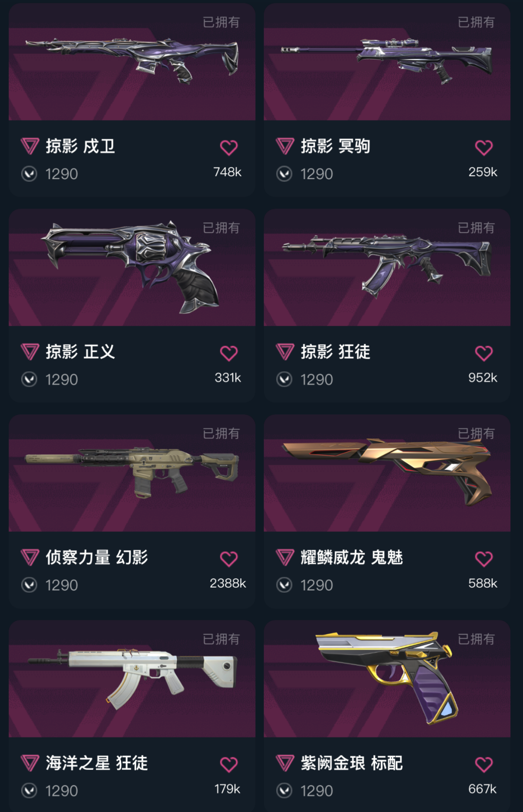Image resolution: width=523 pixels, height=812 pixels.
Task: Click 已拥有 badge on 耀鳞威龙 鬼魅 card
Action: coord(476,434)
